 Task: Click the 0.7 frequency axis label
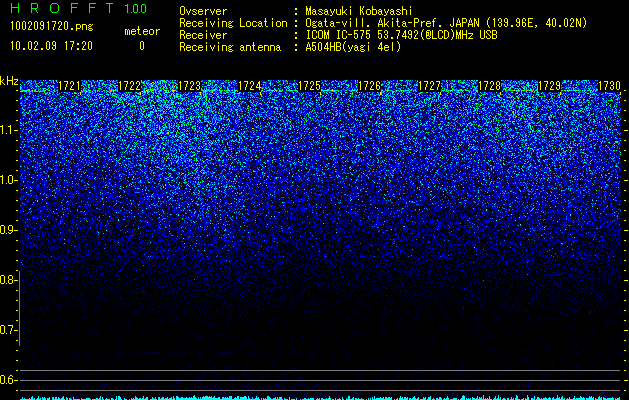9,330
